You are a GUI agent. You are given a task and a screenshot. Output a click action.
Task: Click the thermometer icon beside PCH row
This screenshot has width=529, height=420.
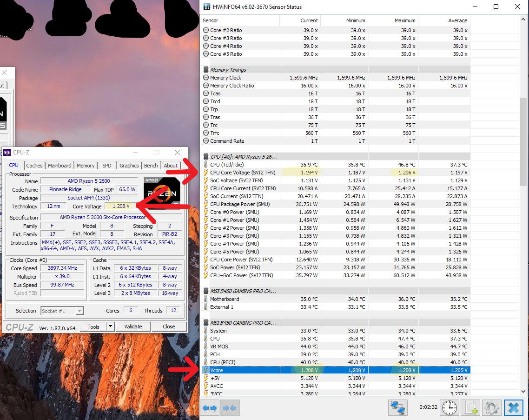click(x=206, y=354)
